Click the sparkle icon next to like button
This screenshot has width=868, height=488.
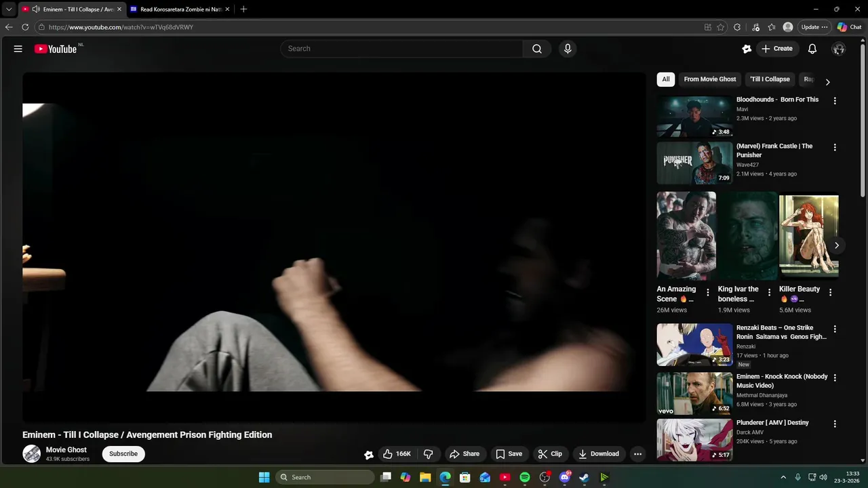click(368, 455)
